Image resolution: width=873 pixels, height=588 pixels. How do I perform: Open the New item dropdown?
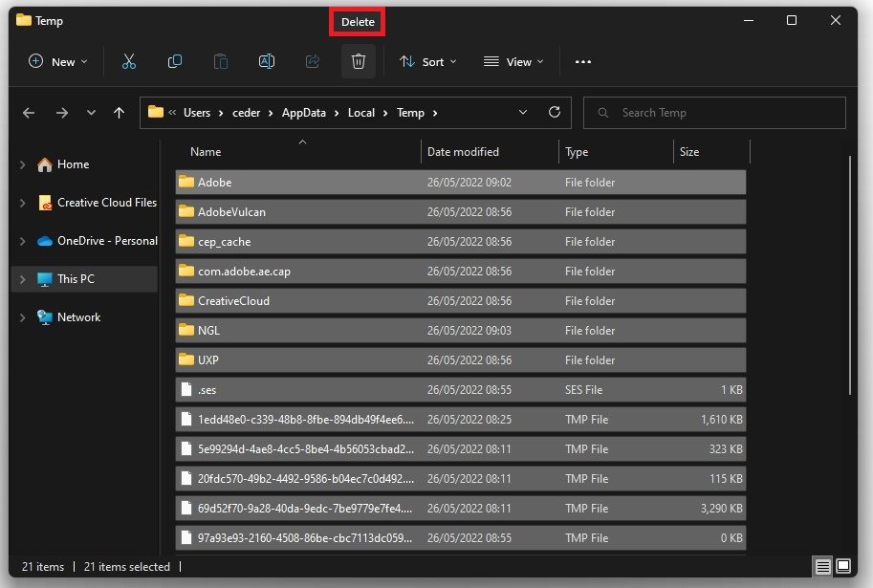coord(58,61)
